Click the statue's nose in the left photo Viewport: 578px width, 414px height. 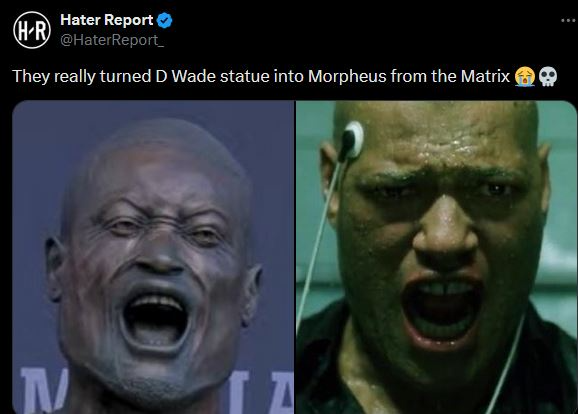pyautogui.click(x=159, y=254)
